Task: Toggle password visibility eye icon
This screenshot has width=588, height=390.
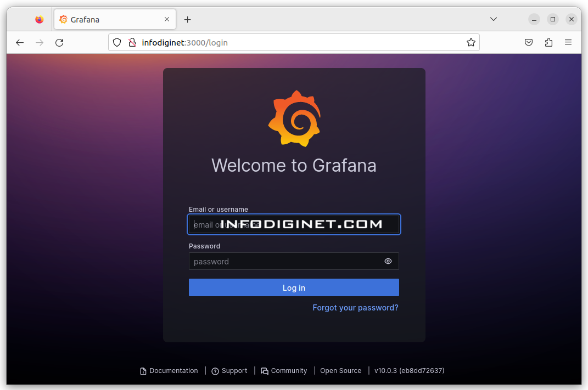Action: [x=388, y=262]
